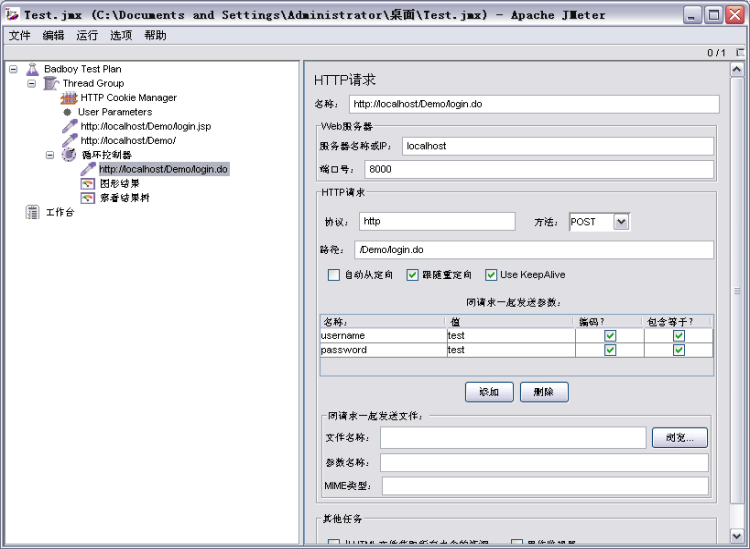The height and width of the screenshot is (549, 750).
Task: Click the loop controller icon
Action: tap(69, 154)
